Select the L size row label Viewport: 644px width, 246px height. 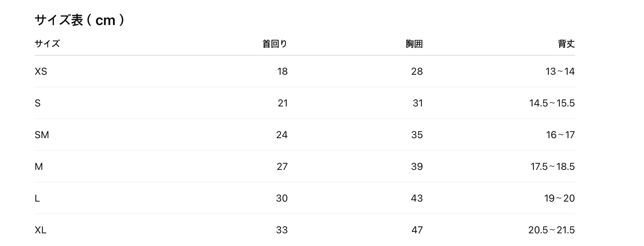pyautogui.click(x=37, y=198)
